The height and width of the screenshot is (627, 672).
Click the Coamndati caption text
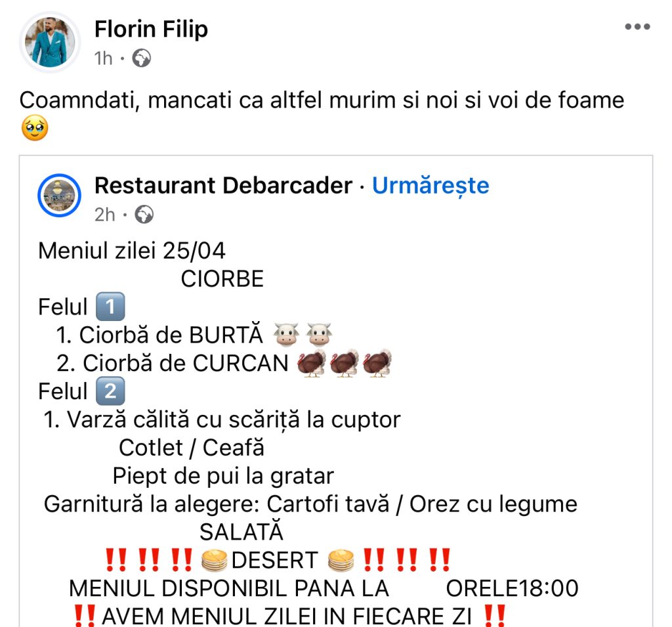322,100
